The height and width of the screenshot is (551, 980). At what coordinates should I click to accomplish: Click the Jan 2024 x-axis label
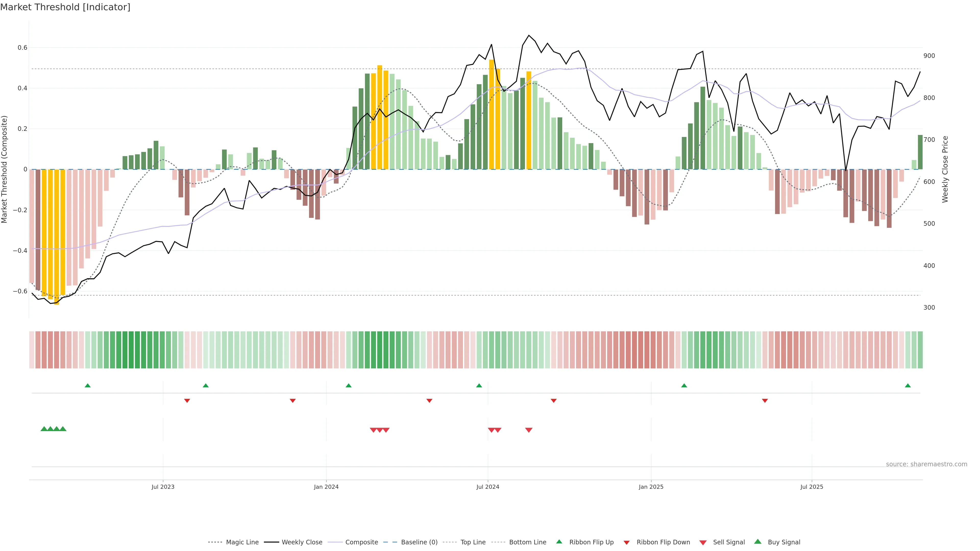click(326, 487)
